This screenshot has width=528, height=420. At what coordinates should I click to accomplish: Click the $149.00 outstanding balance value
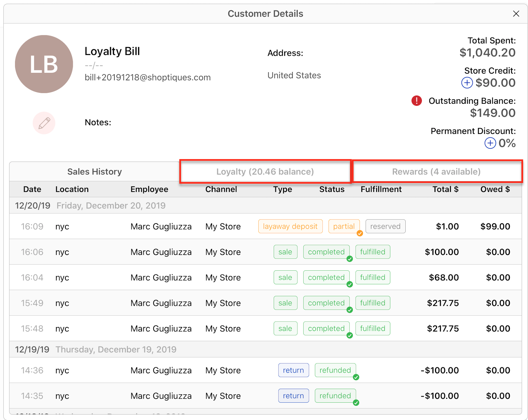pos(492,113)
